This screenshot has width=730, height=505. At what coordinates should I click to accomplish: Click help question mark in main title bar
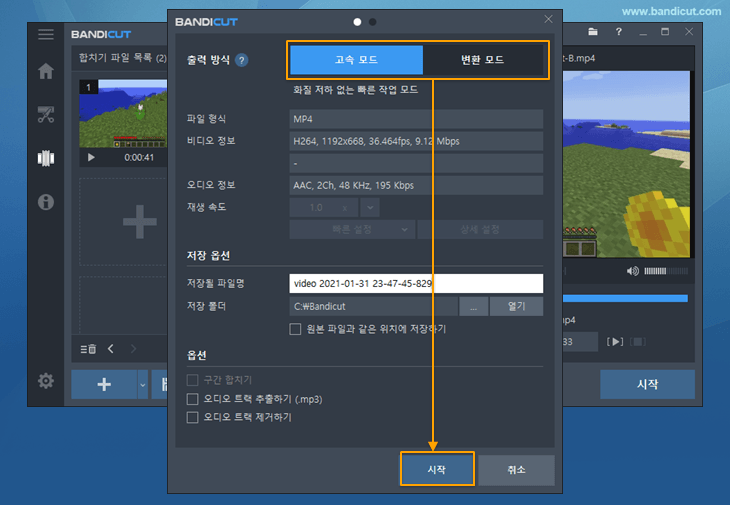[x=619, y=32]
